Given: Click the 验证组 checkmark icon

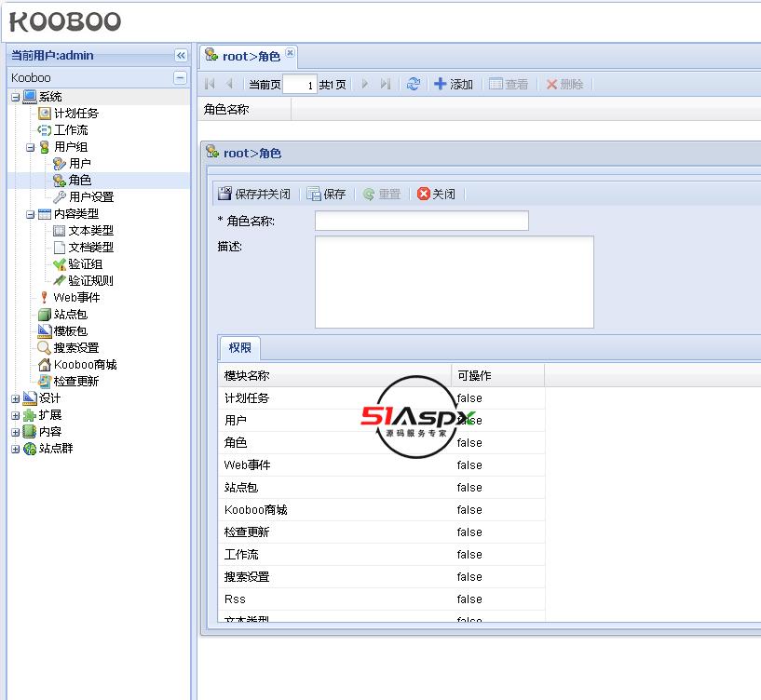Looking at the screenshot, I should [x=60, y=264].
